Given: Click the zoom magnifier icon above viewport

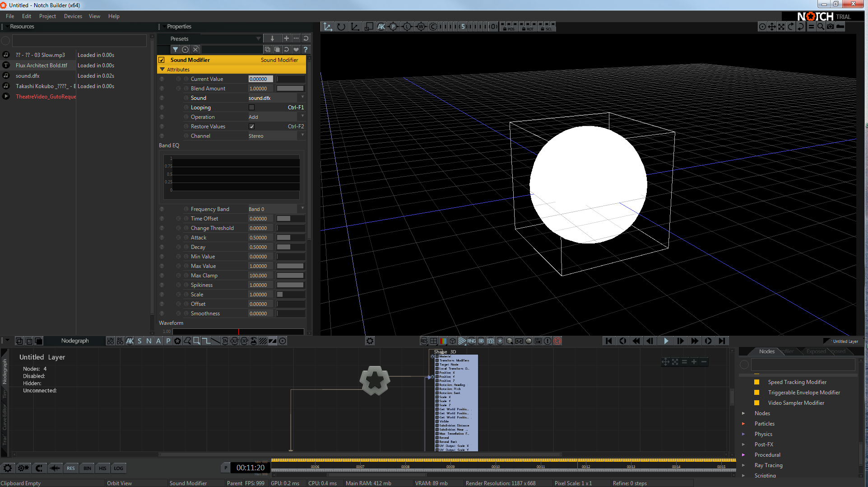Looking at the screenshot, I should point(821,27).
